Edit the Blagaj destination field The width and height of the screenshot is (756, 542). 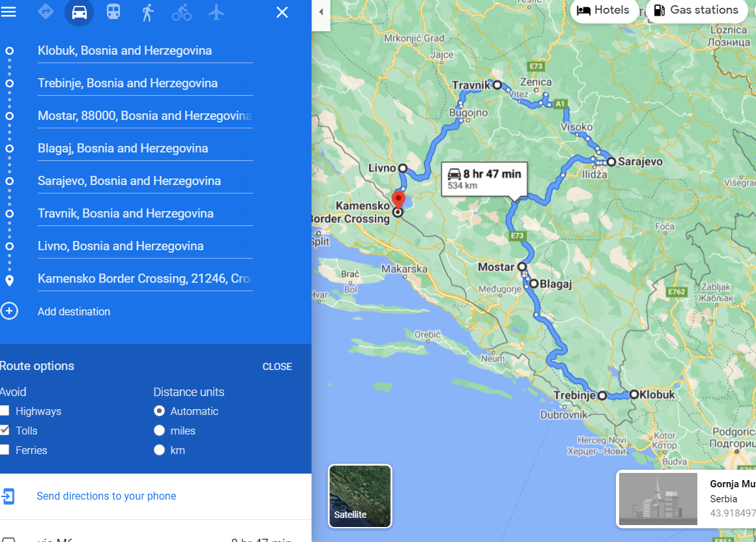(145, 149)
